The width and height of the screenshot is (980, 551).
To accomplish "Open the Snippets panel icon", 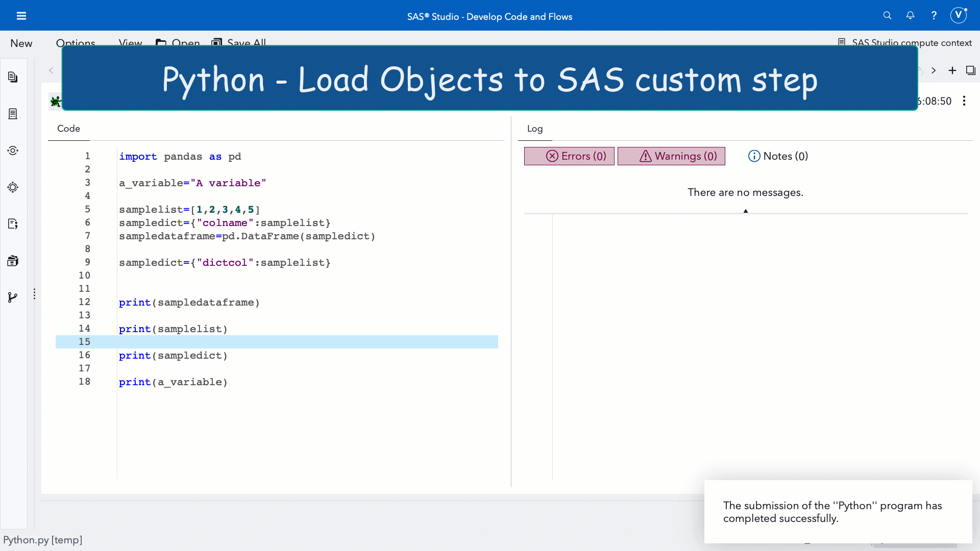I will tap(13, 224).
